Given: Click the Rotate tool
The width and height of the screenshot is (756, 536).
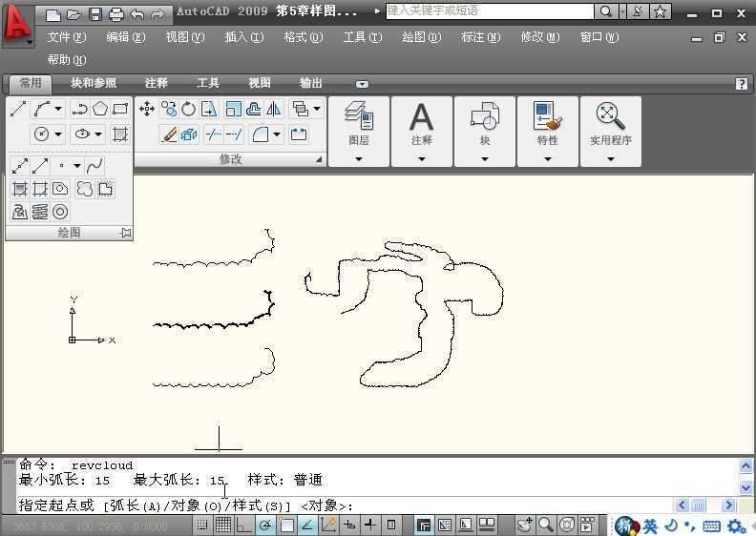Looking at the screenshot, I should [x=188, y=109].
